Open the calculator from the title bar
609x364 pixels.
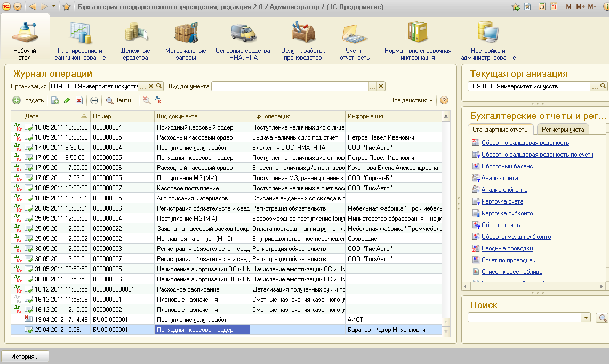tap(542, 7)
